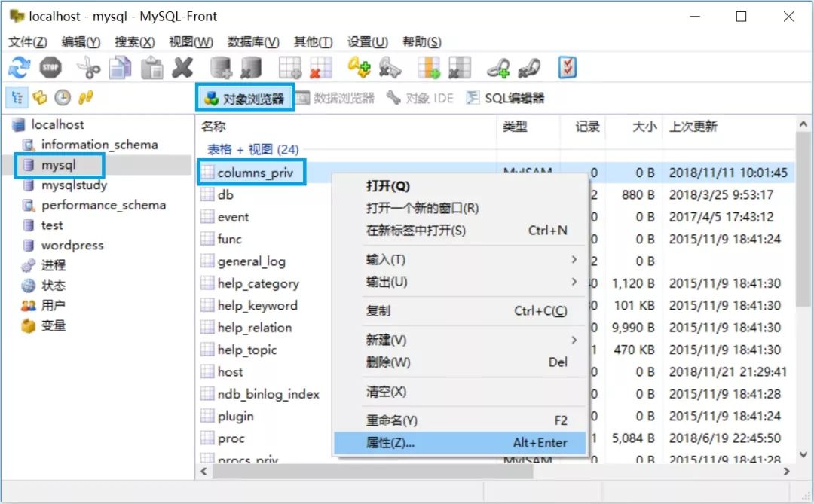Click the delete table icon

tap(320, 68)
